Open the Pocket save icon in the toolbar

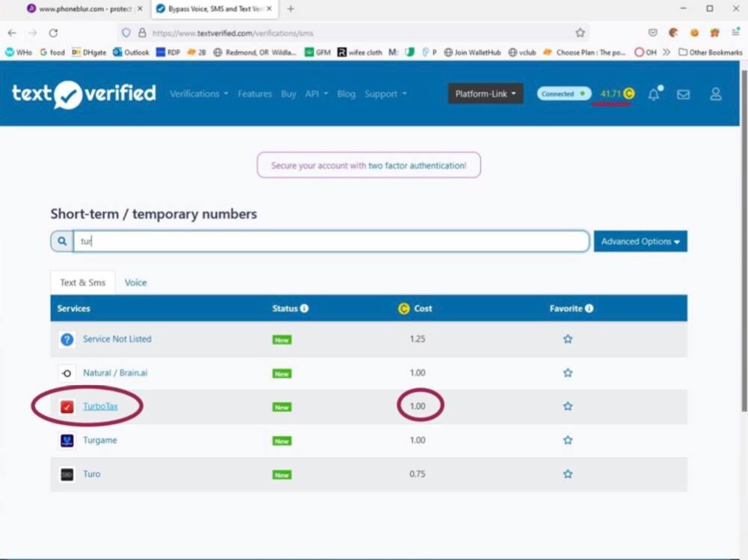click(652, 33)
